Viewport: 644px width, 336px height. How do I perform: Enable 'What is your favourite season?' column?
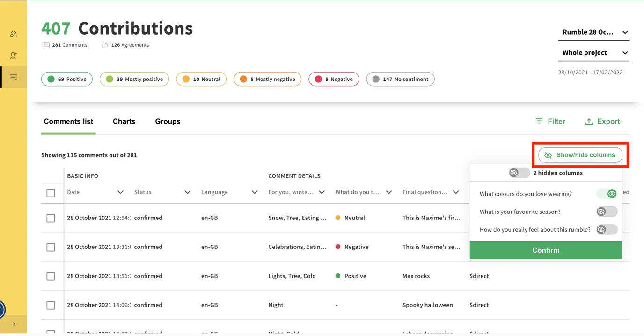pyautogui.click(x=607, y=212)
